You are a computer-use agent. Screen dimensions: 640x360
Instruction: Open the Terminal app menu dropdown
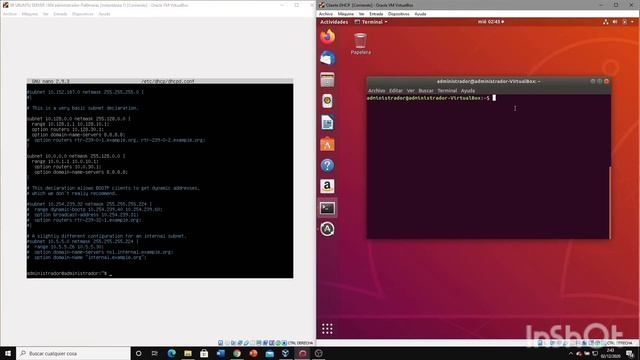coord(371,22)
